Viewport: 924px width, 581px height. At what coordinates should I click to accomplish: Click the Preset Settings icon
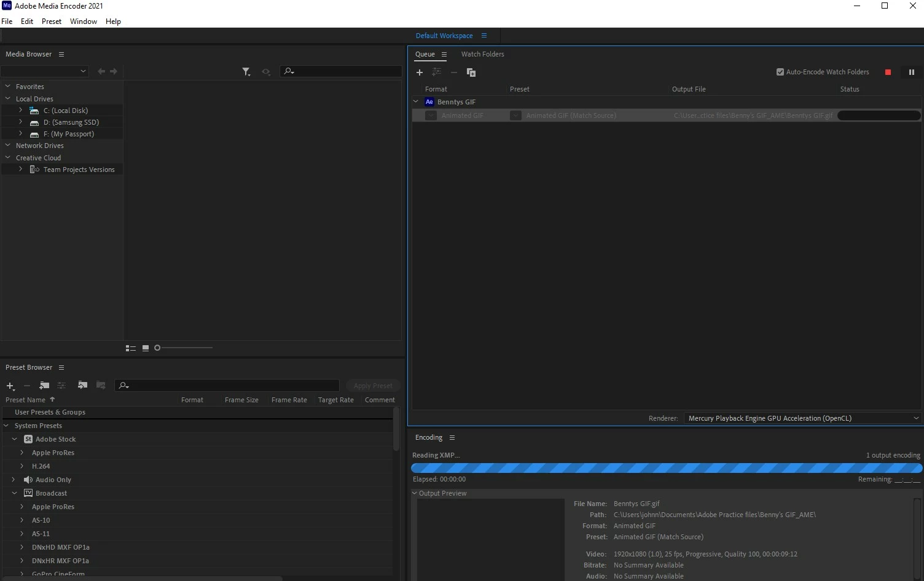(x=61, y=386)
